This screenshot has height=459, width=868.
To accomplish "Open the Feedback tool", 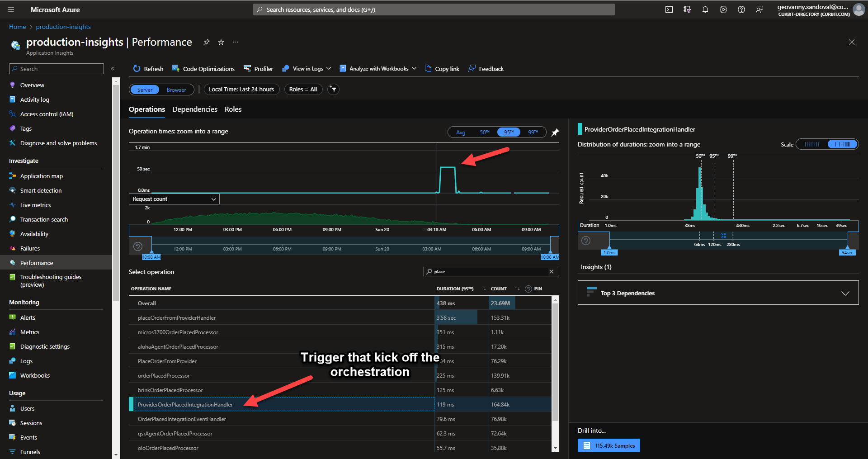I will pyautogui.click(x=486, y=68).
